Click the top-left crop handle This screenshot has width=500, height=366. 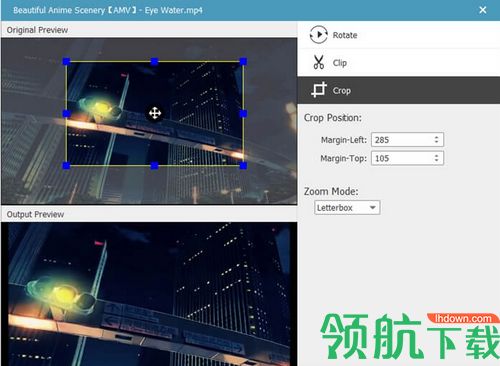coord(66,61)
